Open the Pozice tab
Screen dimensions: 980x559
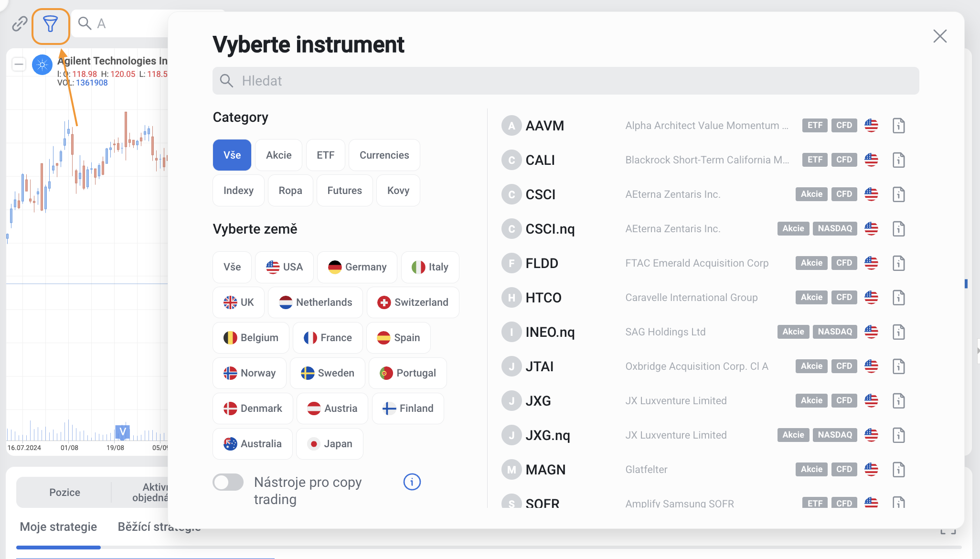(x=64, y=492)
